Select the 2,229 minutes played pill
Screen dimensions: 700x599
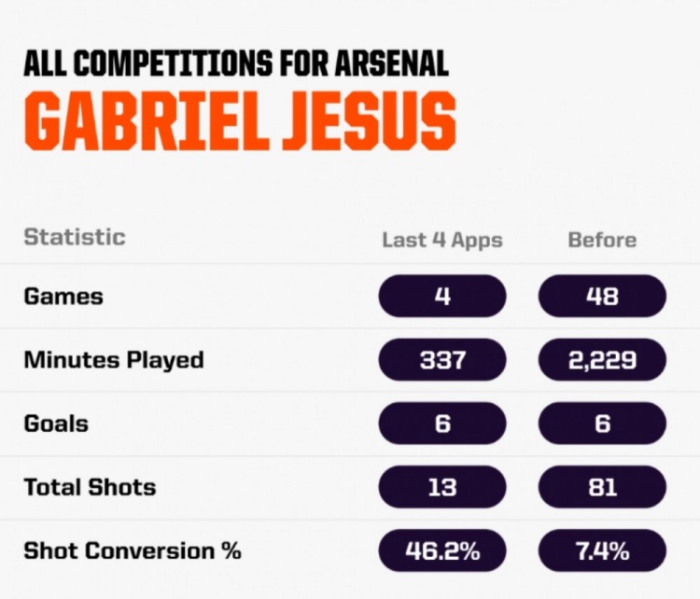click(602, 360)
